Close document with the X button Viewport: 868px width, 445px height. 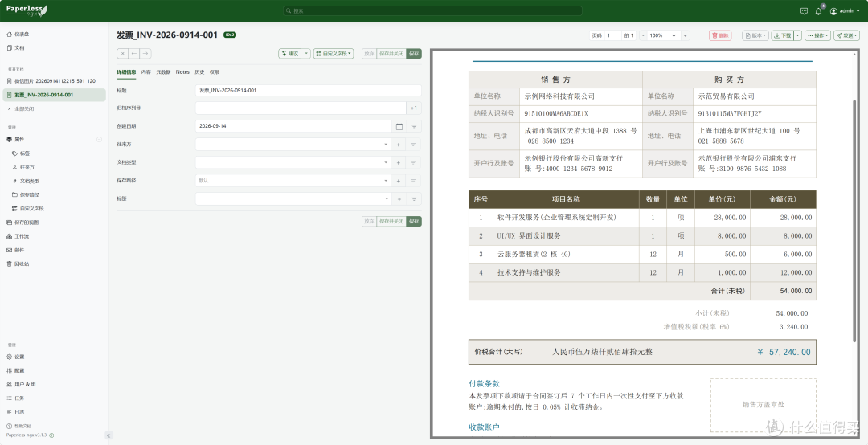pyautogui.click(x=122, y=54)
